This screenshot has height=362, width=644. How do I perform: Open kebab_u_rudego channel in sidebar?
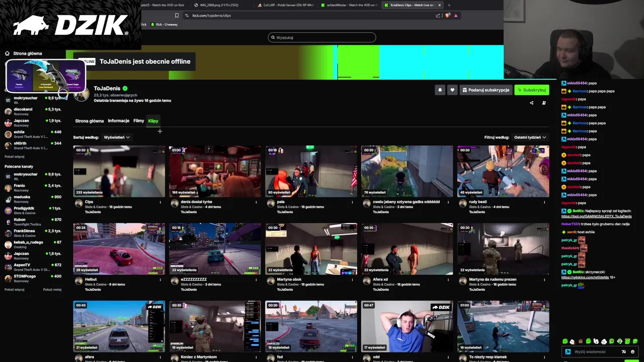33,244
